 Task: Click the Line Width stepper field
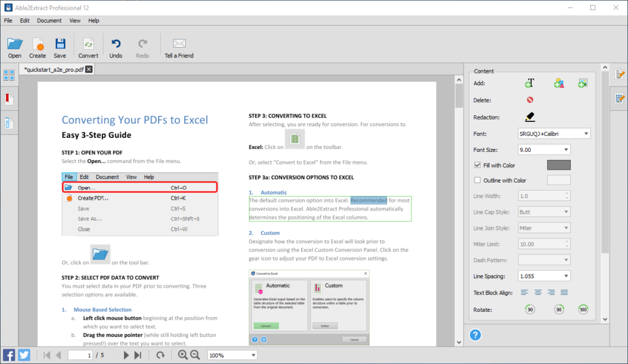544,196
